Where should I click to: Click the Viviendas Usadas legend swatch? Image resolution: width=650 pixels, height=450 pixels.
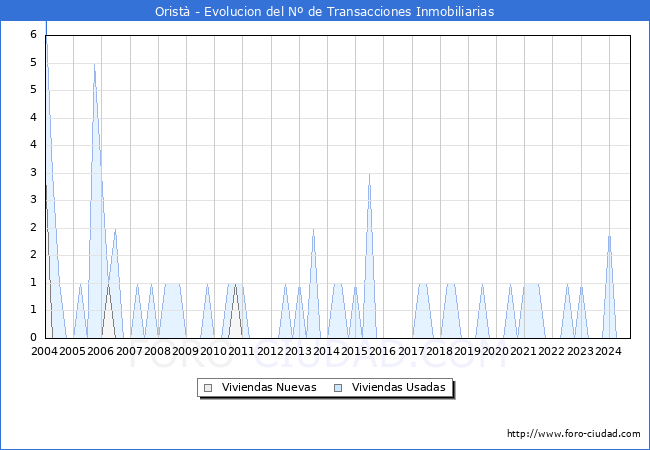click(338, 388)
